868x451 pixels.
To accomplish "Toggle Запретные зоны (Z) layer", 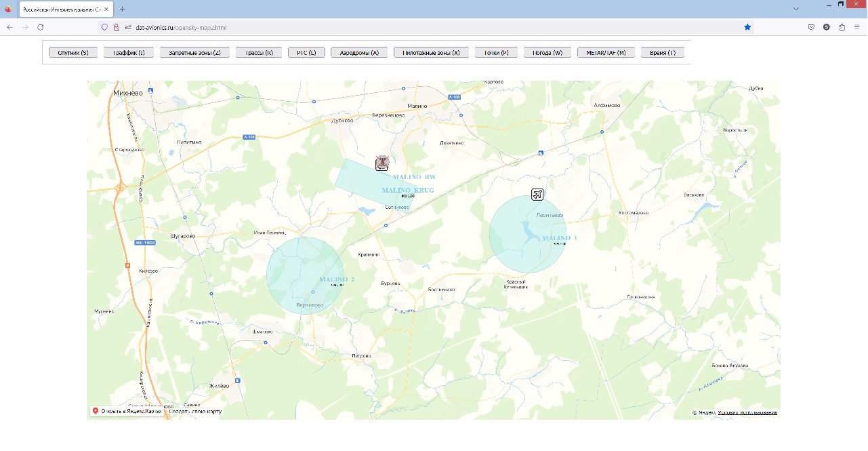I will click(194, 52).
